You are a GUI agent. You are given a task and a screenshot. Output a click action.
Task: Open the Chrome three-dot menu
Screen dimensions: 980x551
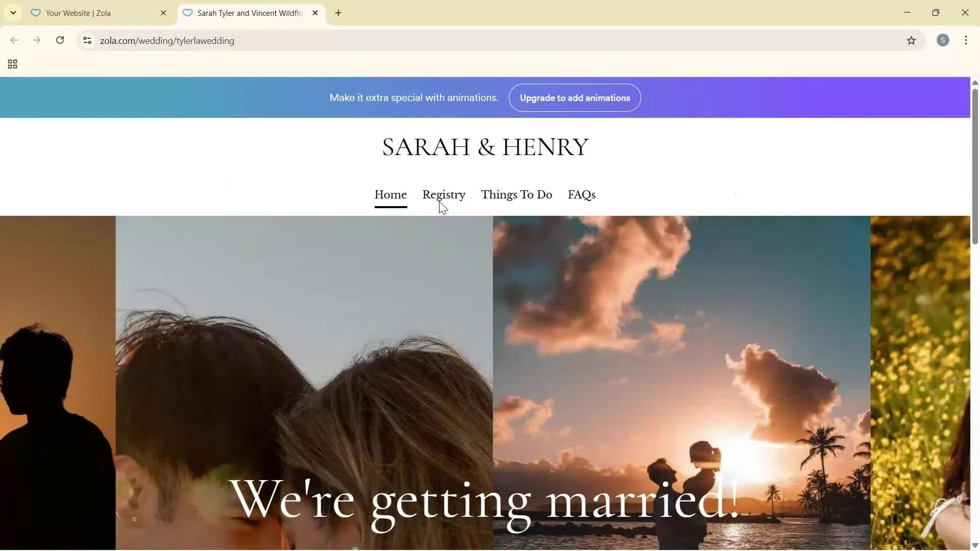click(x=966, y=40)
